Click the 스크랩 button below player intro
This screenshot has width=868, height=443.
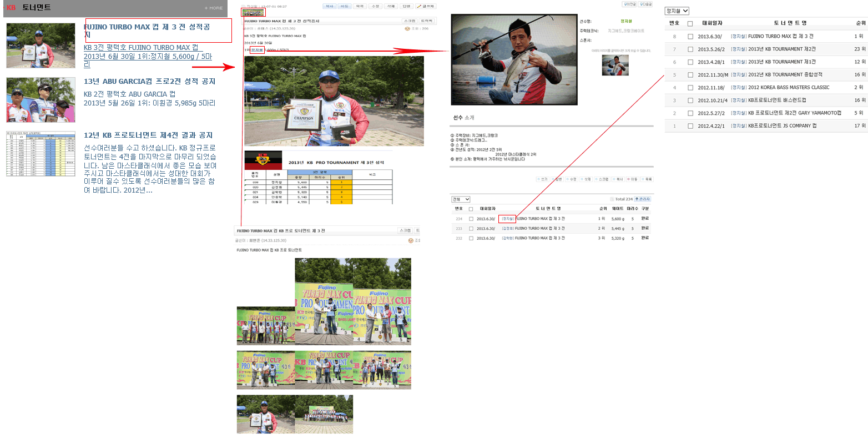(602, 179)
